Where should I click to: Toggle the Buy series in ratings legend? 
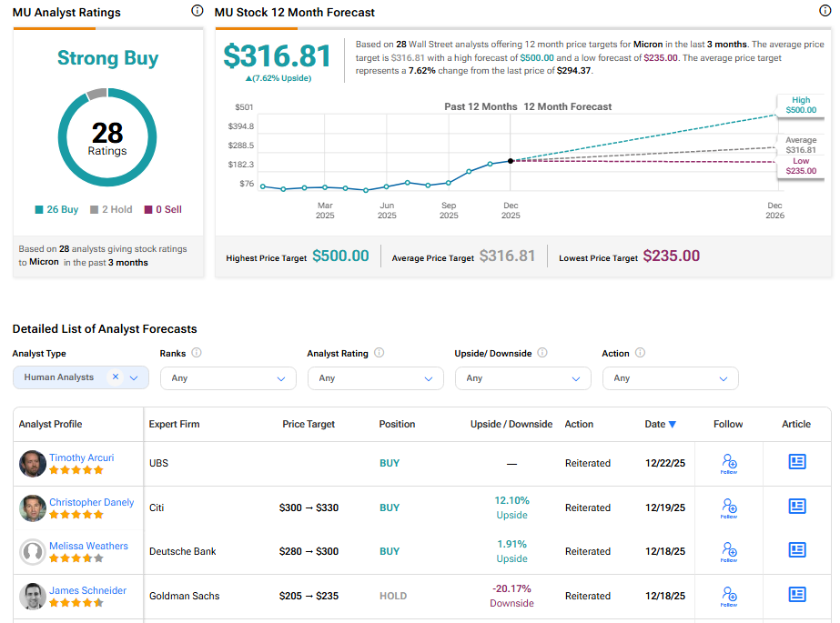point(56,209)
